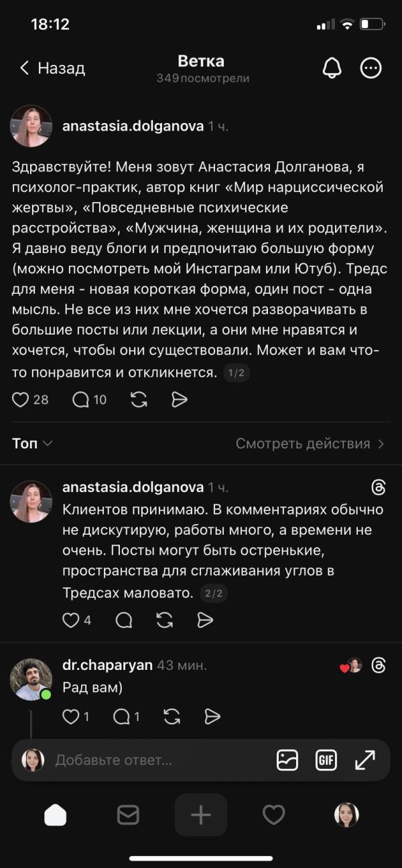
Task: Insert a GIF into the reply
Action: point(326,760)
